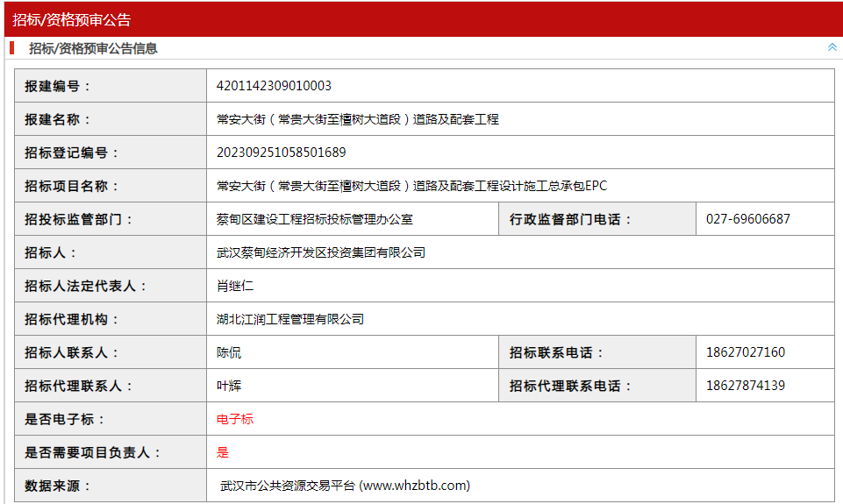Select 湖北江润工程管理有限公司 text
The height and width of the screenshot is (504, 843).
point(290,319)
